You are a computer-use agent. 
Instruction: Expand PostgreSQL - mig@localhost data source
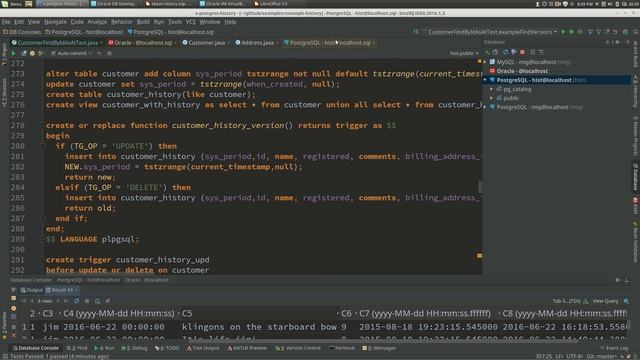pyautogui.click(x=485, y=107)
